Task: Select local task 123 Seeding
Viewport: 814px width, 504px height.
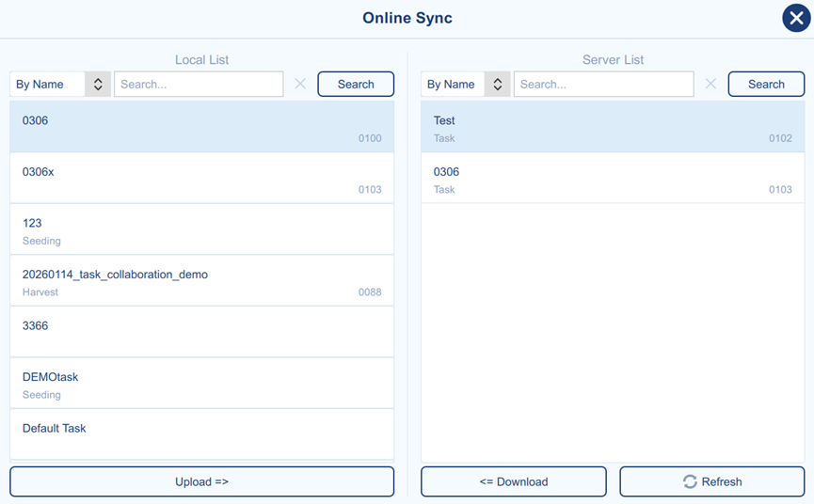Action: pyautogui.click(x=202, y=229)
